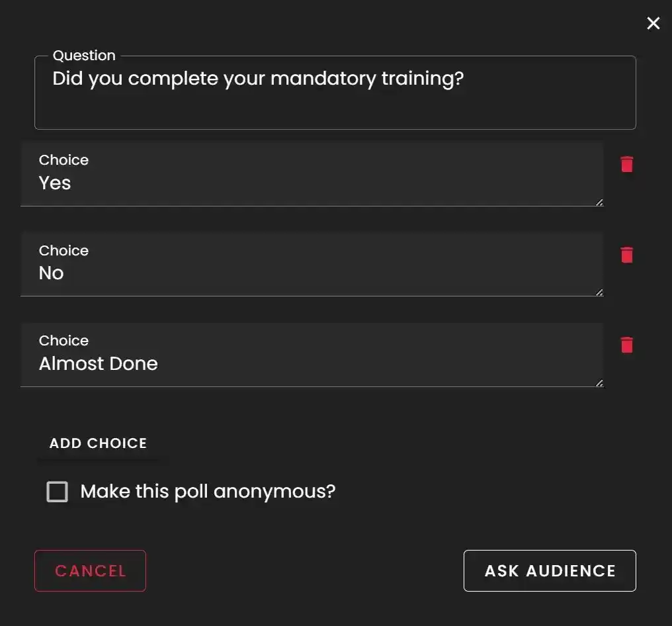Delete the "No" choice using the trash icon
Image resolution: width=672 pixels, height=626 pixels.
[626, 255]
